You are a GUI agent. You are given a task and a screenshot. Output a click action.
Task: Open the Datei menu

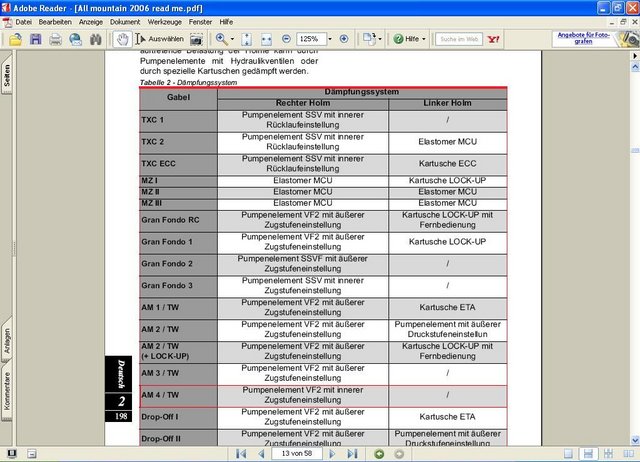(x=24, y=22)
